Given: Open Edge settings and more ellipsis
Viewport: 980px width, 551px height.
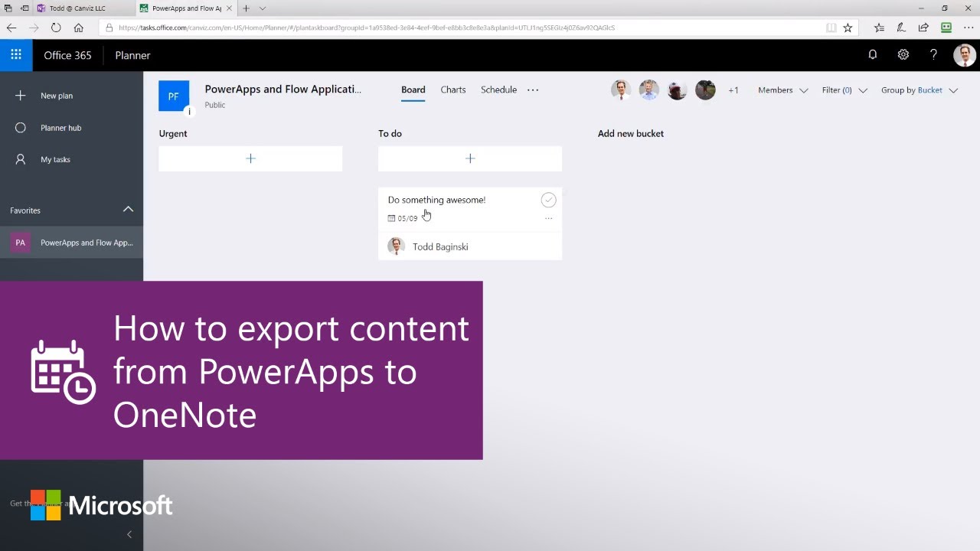Looking at the screenshot, I should 968,28.
